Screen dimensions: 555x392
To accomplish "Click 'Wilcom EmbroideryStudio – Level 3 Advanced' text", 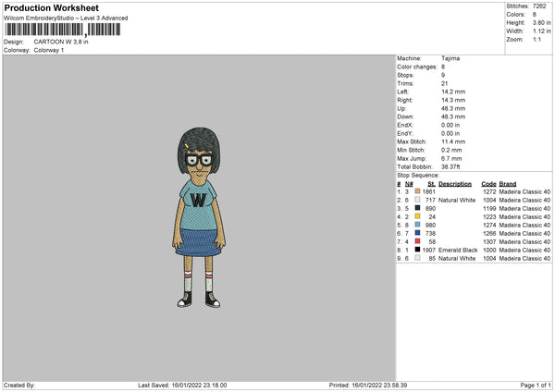I will [x=66, y=18].
